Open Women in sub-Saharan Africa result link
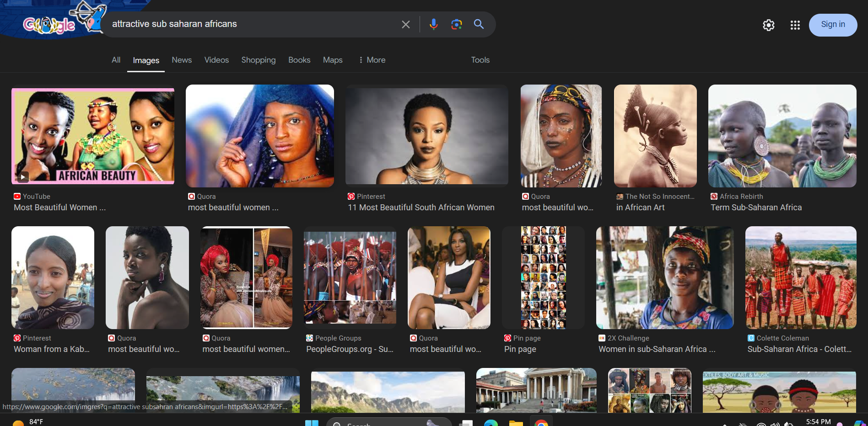This screenshot has height=426, width=868. point(657,349)
